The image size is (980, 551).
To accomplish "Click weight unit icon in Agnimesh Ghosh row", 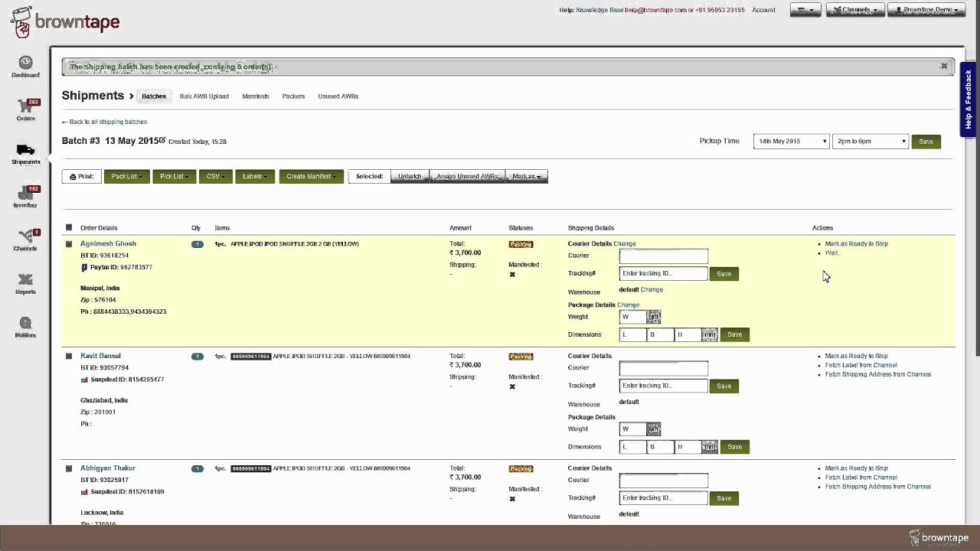I will 654,317.
